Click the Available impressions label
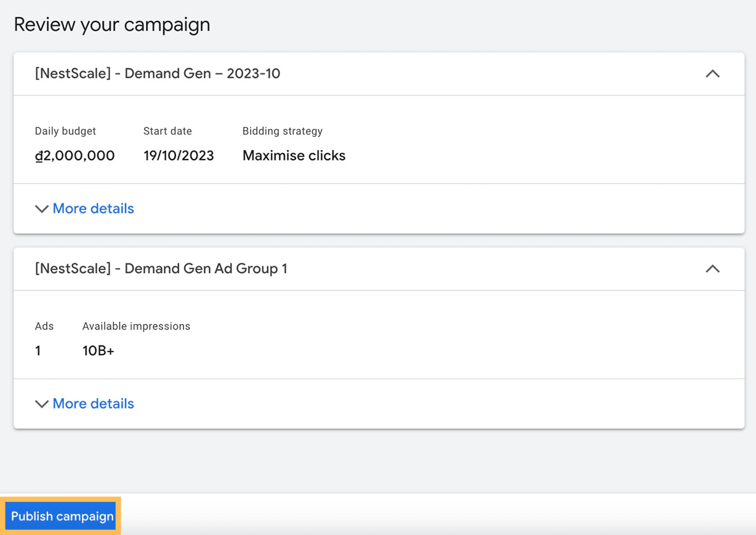756x535 pixels. [x=136, y=326]
